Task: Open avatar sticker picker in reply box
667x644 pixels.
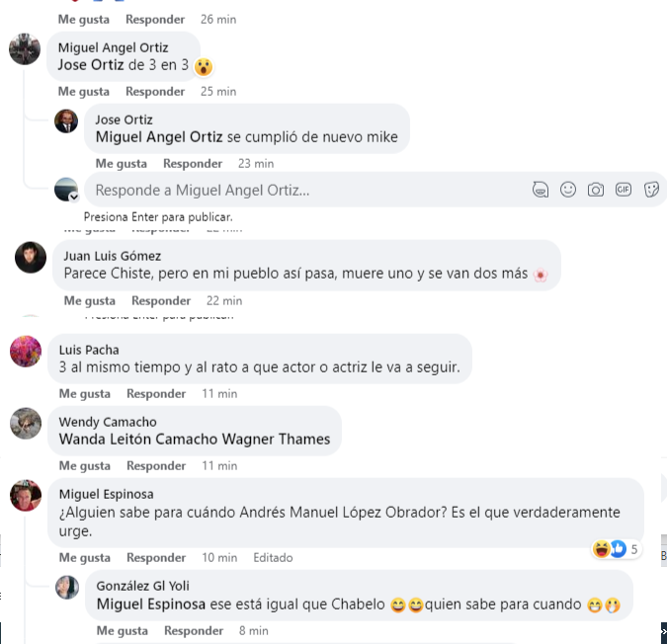Action: click(x=541, y=190)
